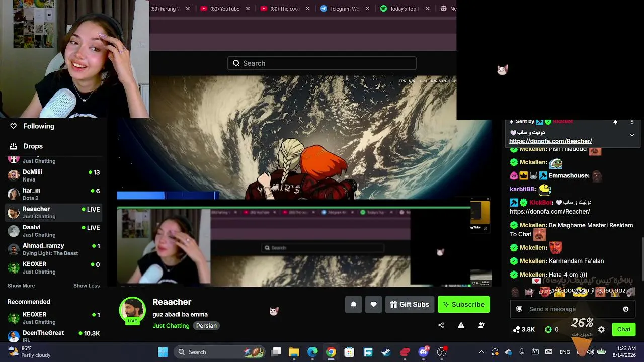Switch to Today's Top Spotify tab
The width and height of the screenshot is (644, 362).
point(404,9)
